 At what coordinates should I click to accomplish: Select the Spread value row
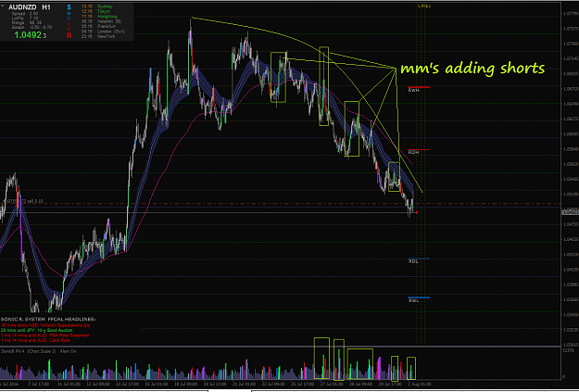[25, 14]
